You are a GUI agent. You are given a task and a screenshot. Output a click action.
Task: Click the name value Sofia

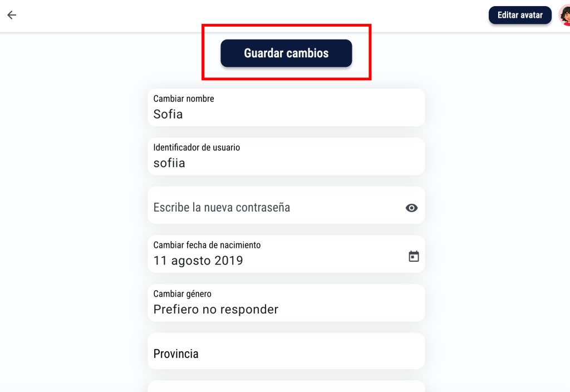click(168, 114)
